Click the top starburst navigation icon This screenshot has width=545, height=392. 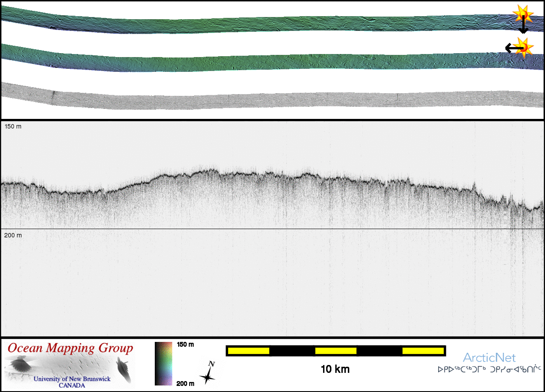coord(522,13)
